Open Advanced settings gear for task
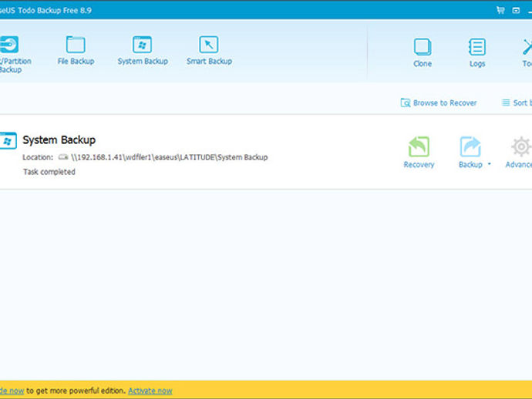Image resolution: width=532 pixels, height=399 pixels. [x=519, y=152]
